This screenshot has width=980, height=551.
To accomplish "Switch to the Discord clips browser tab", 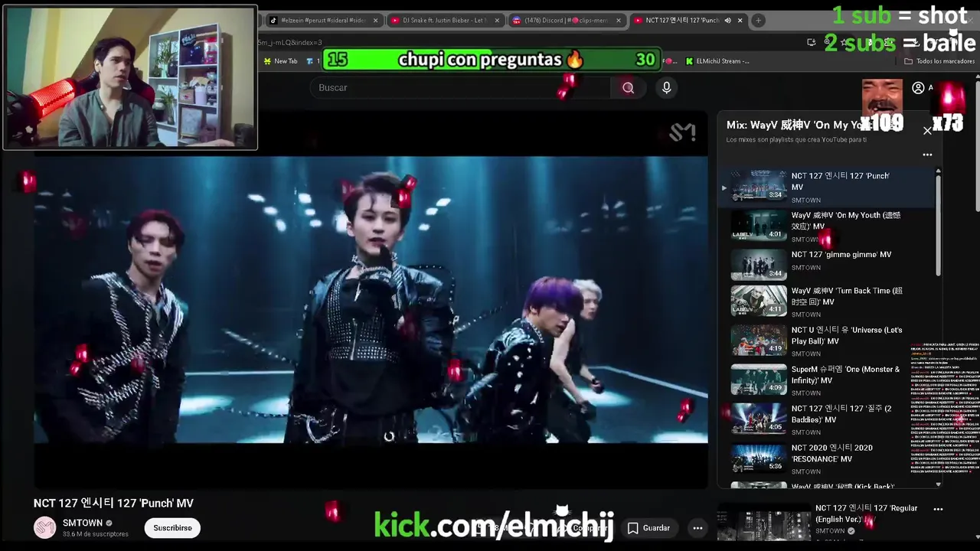I will pyautogui.click(x=565, y=21).
